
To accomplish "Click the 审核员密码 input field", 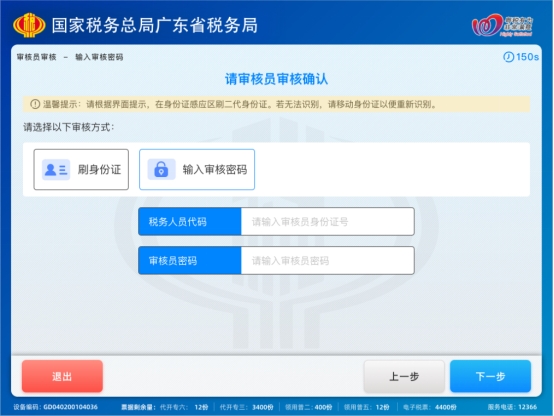I will 328,261.
